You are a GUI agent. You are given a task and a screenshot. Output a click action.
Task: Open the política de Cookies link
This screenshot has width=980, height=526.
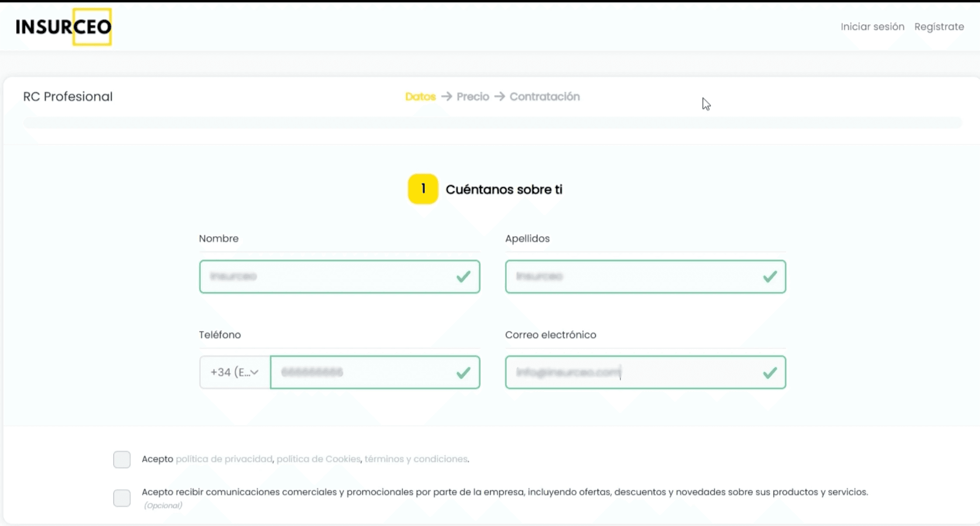[318, 459]
